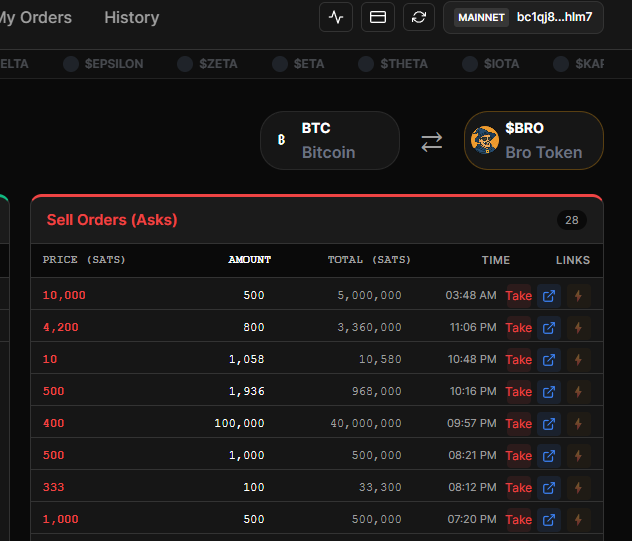Open external link for 10:16 PM order
The height and width of the screenshot is (541, 632).
(x=549, y=392)
